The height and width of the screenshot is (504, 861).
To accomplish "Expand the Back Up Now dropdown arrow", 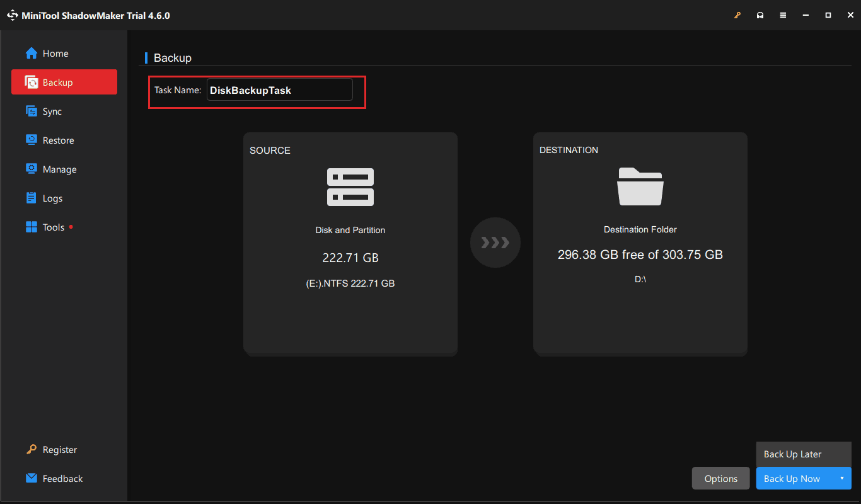I will coord(841,479).
